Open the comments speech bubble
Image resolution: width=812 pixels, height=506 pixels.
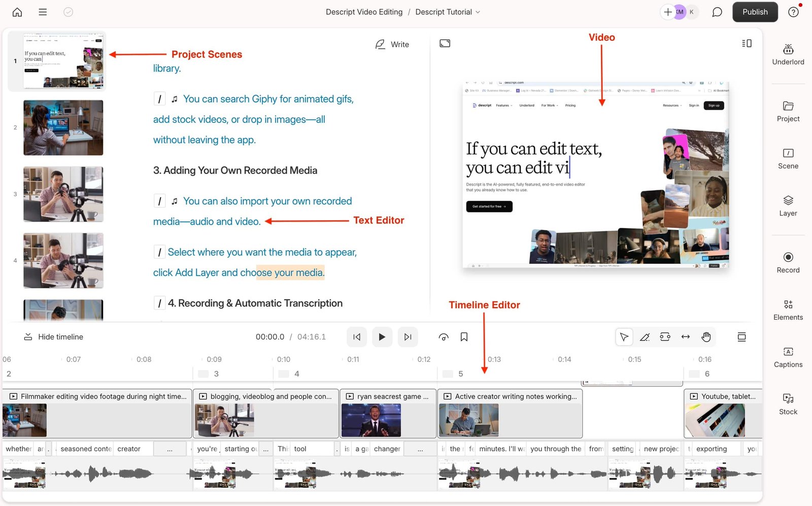[x=717, y=12]
